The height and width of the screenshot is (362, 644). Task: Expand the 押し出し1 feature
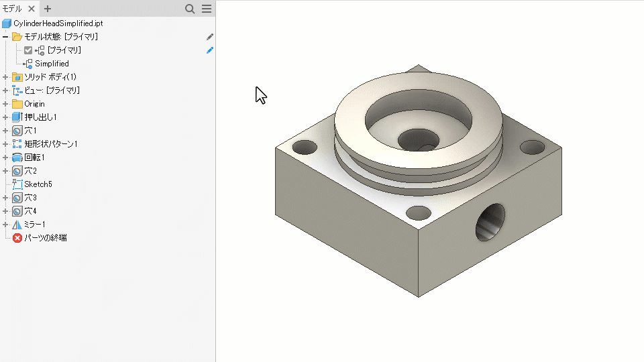5,117
